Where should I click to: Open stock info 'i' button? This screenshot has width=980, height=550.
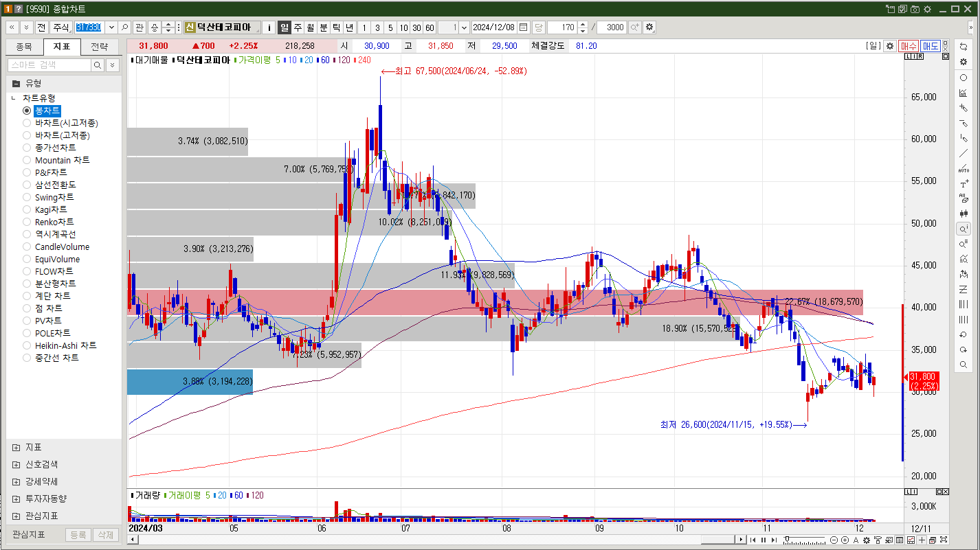pos(269,27)
